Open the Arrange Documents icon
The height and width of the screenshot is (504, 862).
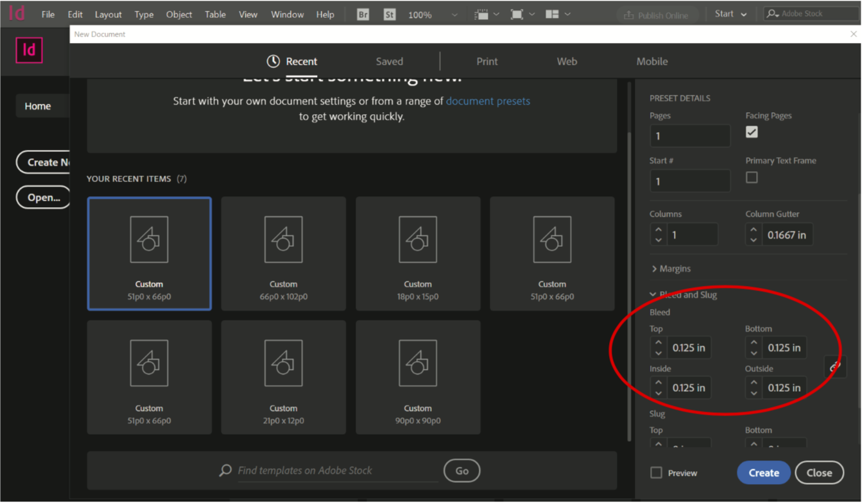point(552,14)
